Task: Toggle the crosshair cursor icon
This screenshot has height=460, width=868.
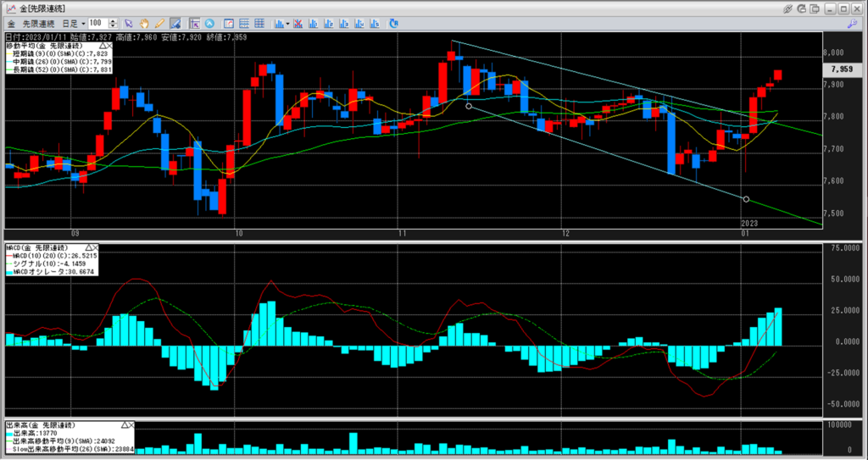Action: point(194,23)
